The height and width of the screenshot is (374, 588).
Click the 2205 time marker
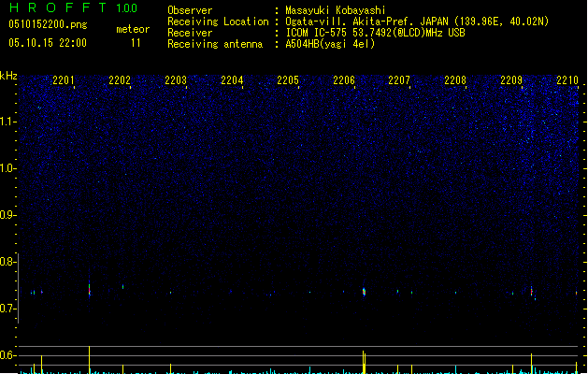point(288,80)
